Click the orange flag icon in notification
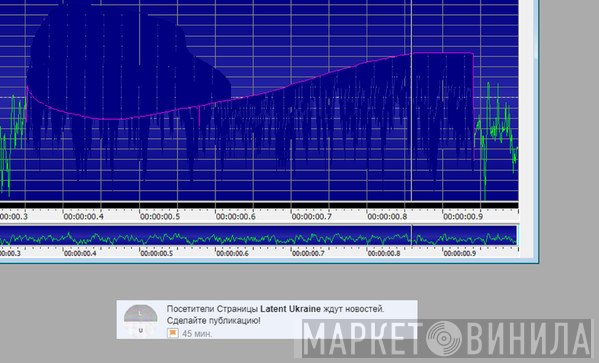This screenshot has width=599, height=363. (173, 333)
